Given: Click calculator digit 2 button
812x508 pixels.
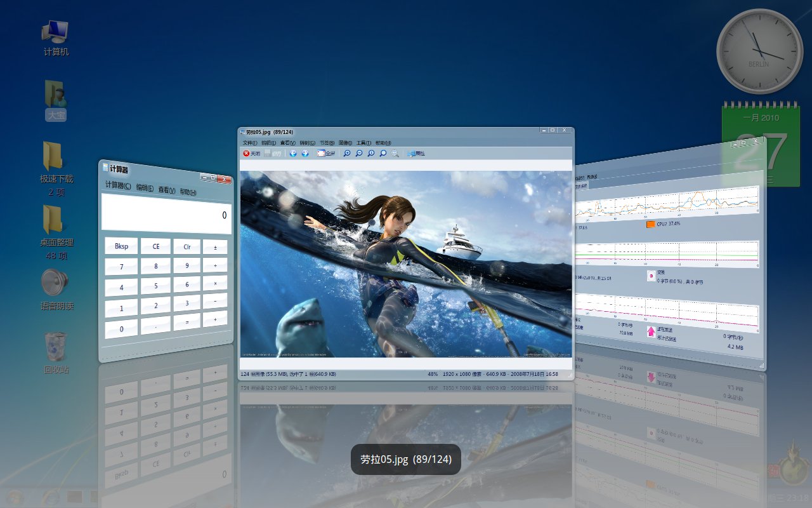Looking at the screenshot, I should click(x=156, y=305).
